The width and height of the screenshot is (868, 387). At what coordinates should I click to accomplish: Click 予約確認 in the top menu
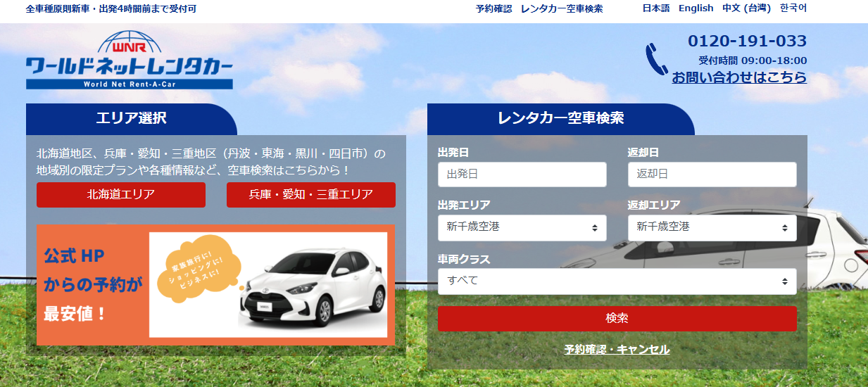[493, 8]
